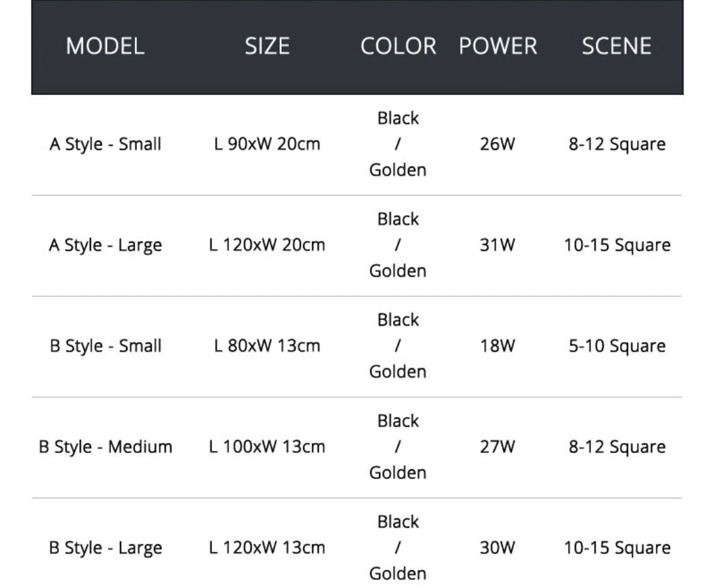Click 'Black' in the A Style - Large row
The height and width of the screenshot is (588, 706).
(398, 219)
